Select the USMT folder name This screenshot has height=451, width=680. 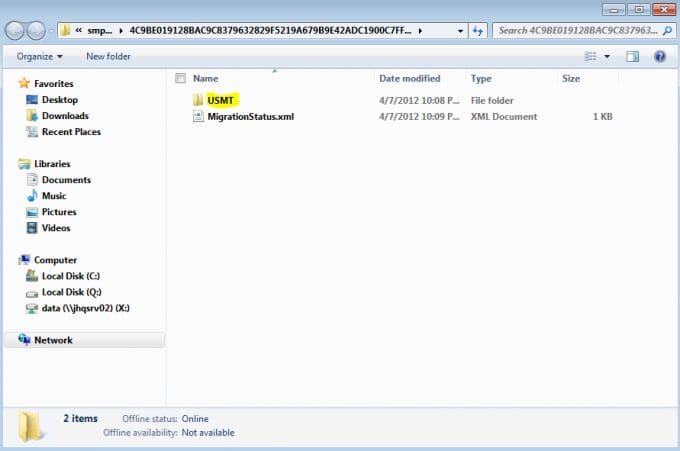point(220,100)
